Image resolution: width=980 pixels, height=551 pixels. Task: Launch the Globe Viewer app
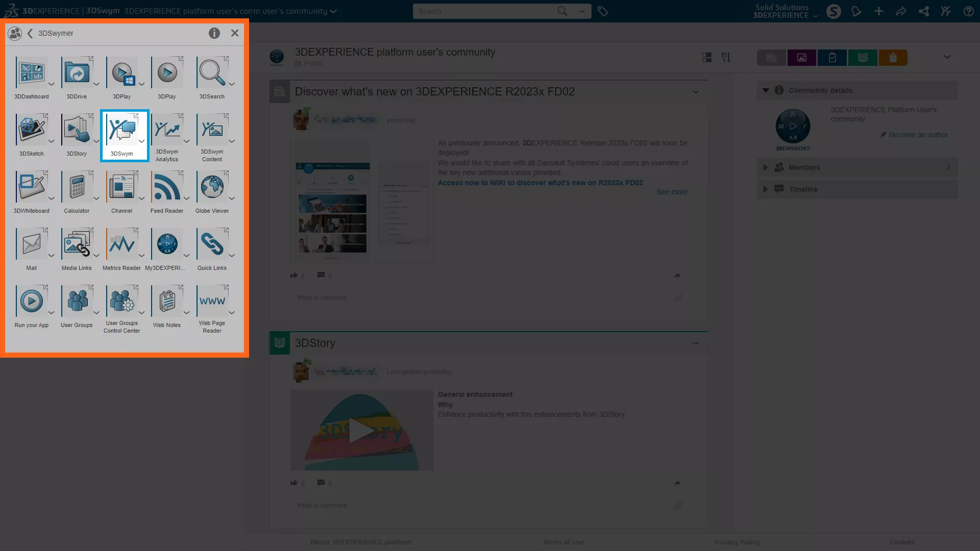pos(212,188)
